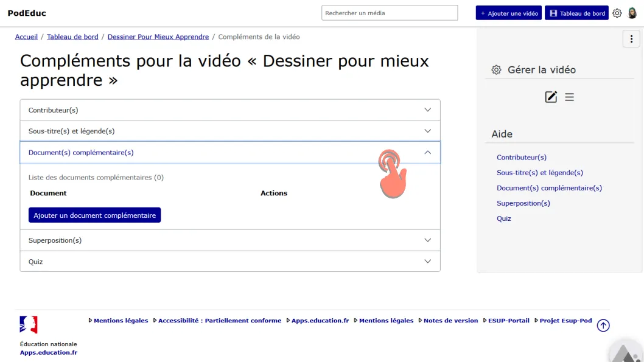The height and width of the screenshot is (362, 644).
Task: Click the scroll-to-top arrow icon
Action: [603, 325]
